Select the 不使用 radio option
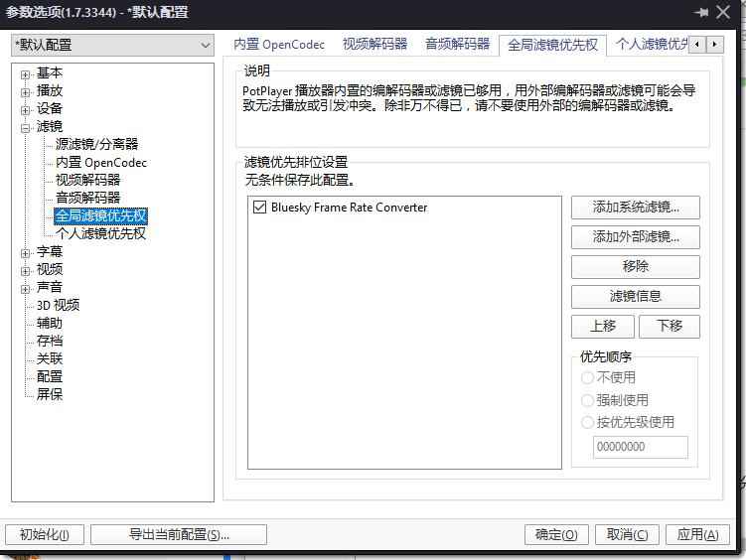Screen dimensions: 746x560 tap(587, 377)
